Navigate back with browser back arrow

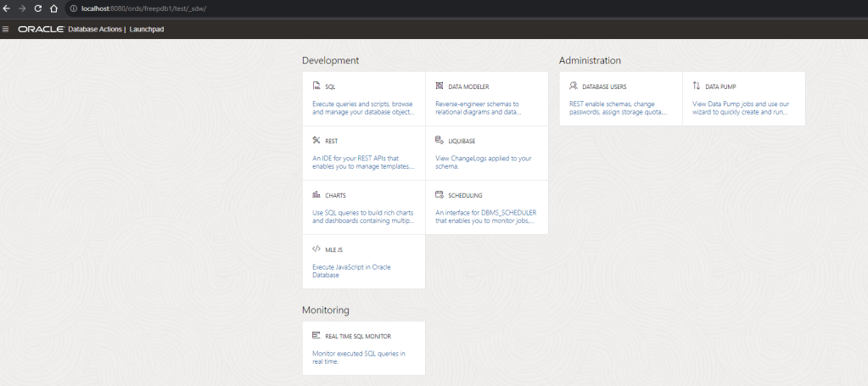(7, 8)
